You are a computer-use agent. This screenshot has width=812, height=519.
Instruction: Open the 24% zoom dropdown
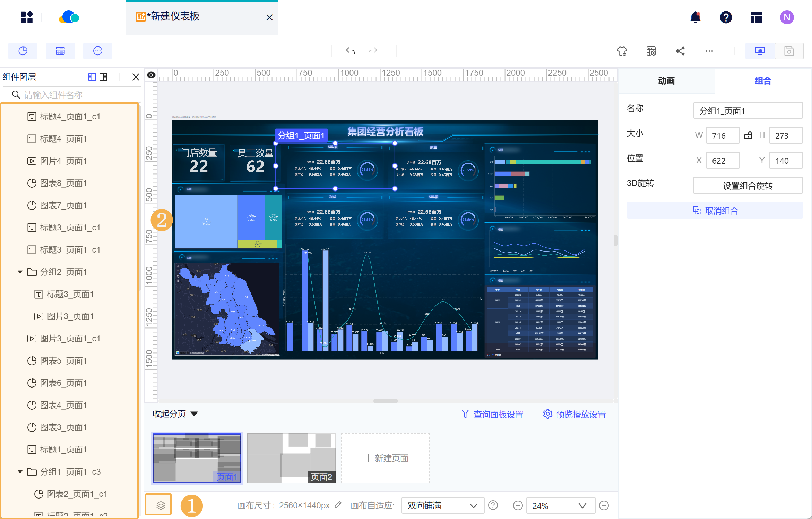pos(560,505)
